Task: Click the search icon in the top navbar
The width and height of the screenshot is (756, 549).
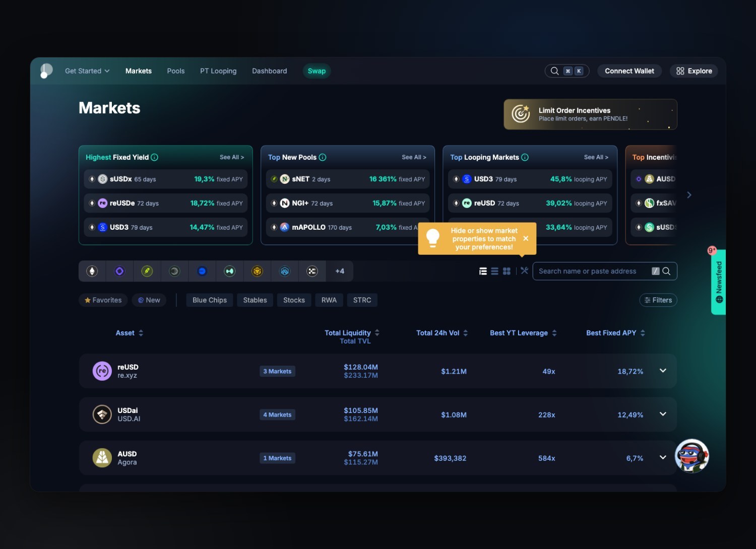Action: click(554, 71)
